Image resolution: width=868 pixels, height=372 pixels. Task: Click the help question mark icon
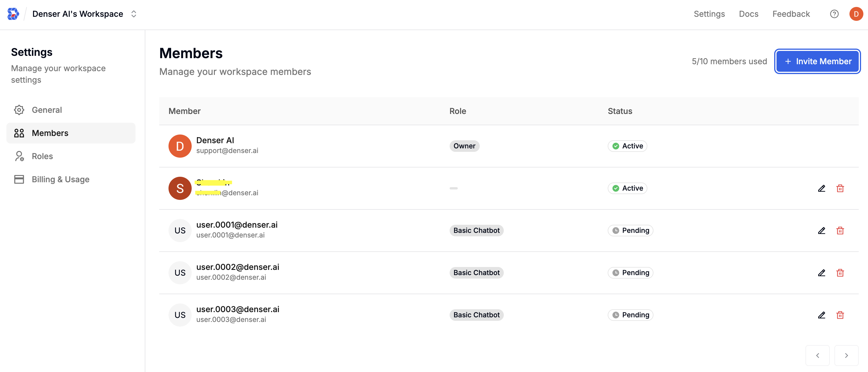[834, 14]
